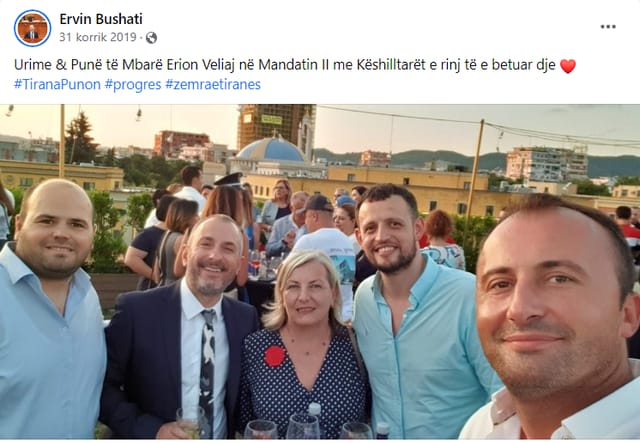
Task: Click the tall green tree in photo background
Action: pyautogui.click(x=79, y=138)
